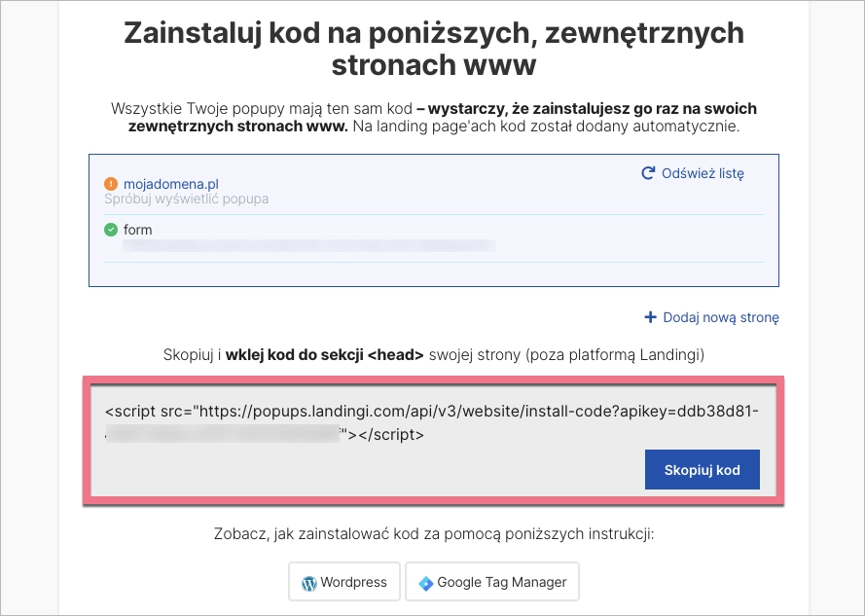The width and height of the screenshot is (865, 616).
Task: Click 'Dodaj nową stronę' link text
Action: coord(720,317)
